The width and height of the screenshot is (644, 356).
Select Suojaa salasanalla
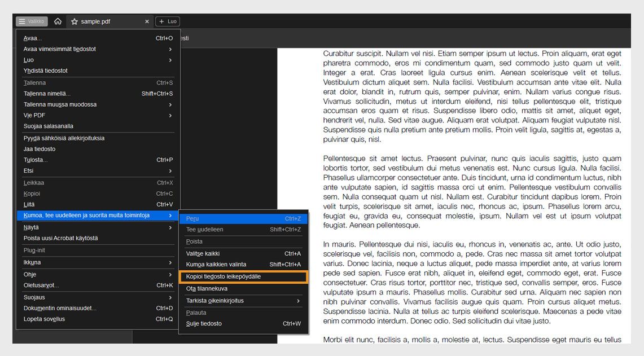click(98, 126)
